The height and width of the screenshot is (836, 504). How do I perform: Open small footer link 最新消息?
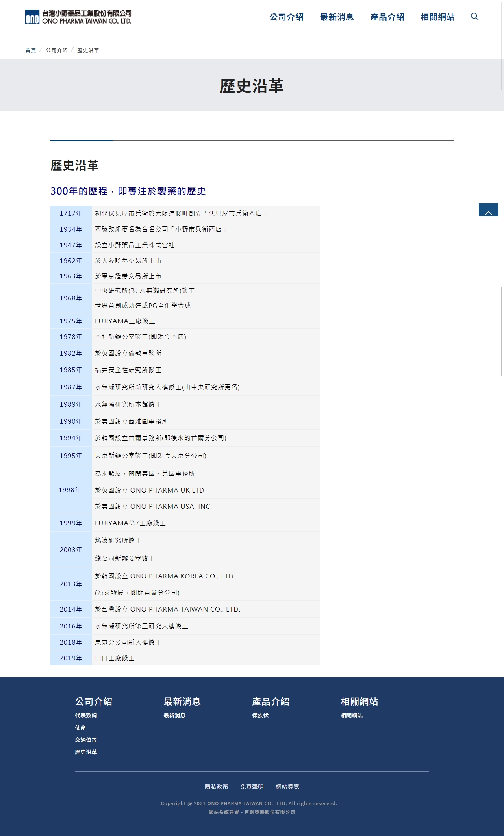(174, 716)
